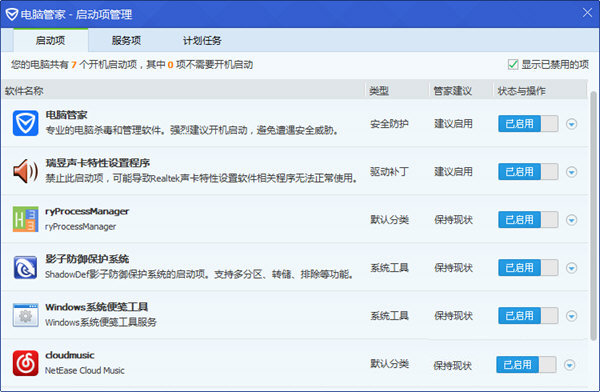
Task: Toggle 已启用 switch for ryProcessManager
Action: 528,220
